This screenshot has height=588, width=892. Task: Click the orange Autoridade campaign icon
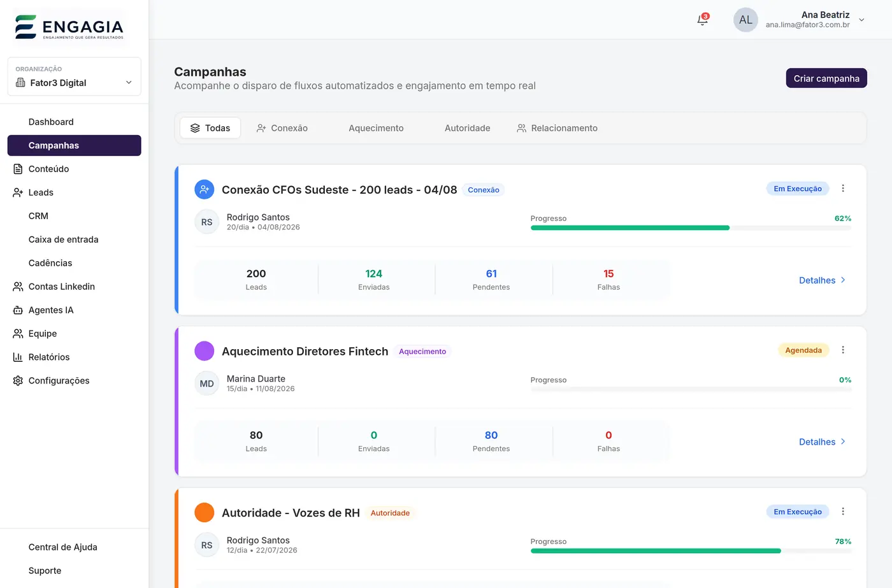[x=204, y=512]
